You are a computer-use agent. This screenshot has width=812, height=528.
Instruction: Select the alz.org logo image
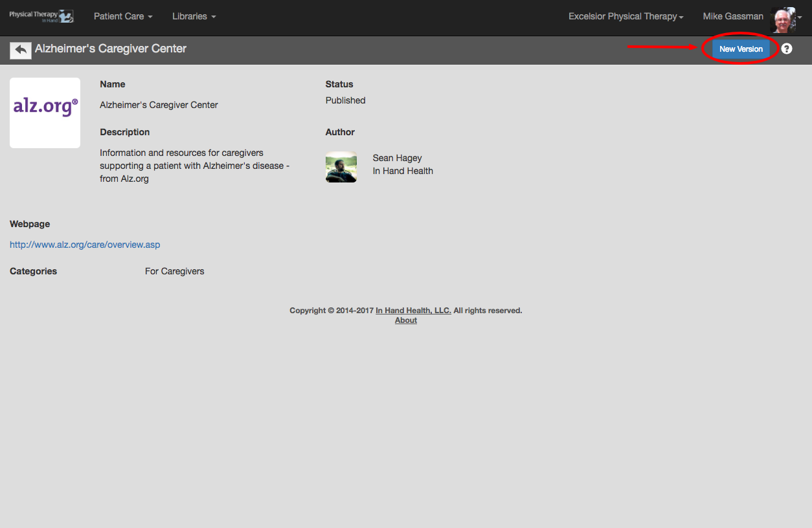pos(45,113)
